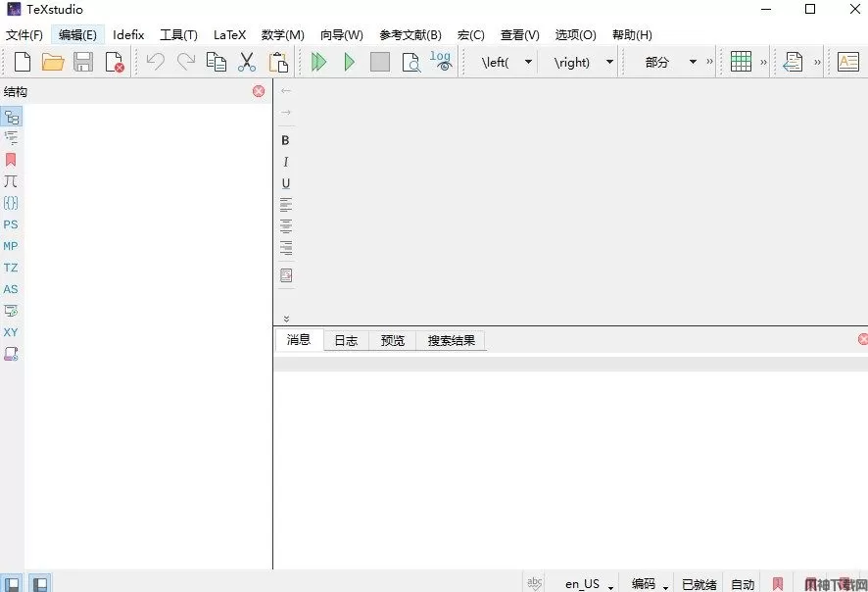
Task: Open the en_US language dropdown
Action: [x=589, y=584]
